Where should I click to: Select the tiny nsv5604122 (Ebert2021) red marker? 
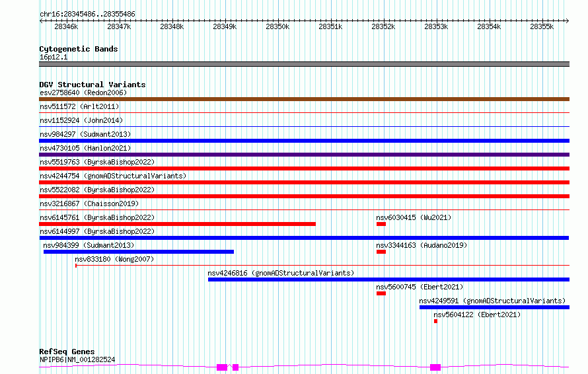pyautogui.click(x=435, y=321)
